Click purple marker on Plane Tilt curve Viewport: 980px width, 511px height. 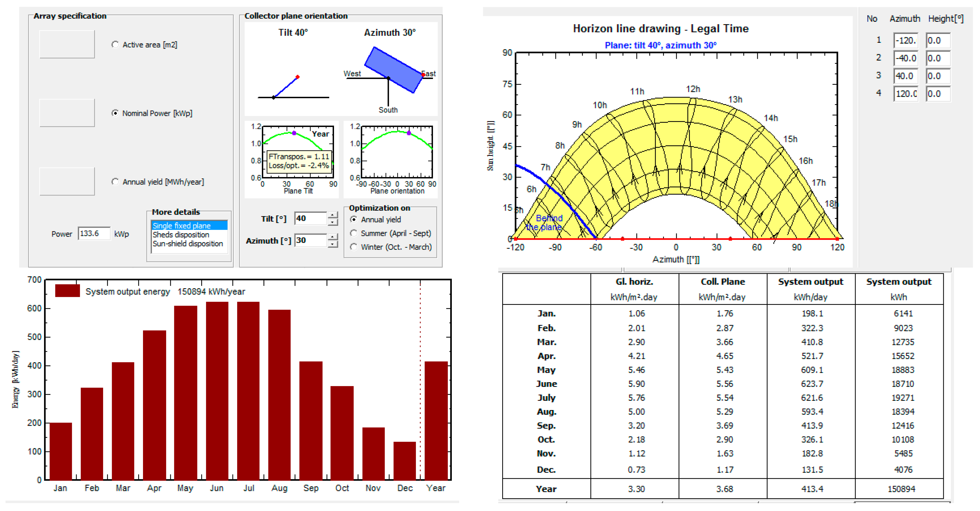pyautogui.click(x=294, y=133)
